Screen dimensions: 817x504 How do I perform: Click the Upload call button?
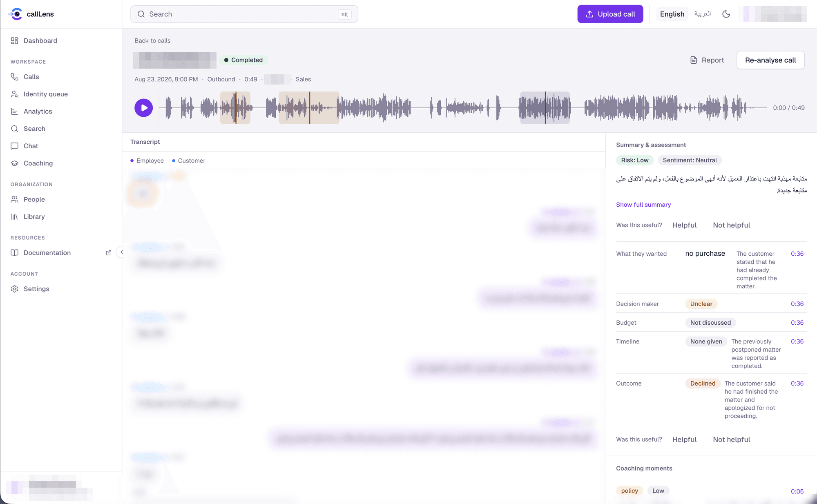click(x=610, y=14)
